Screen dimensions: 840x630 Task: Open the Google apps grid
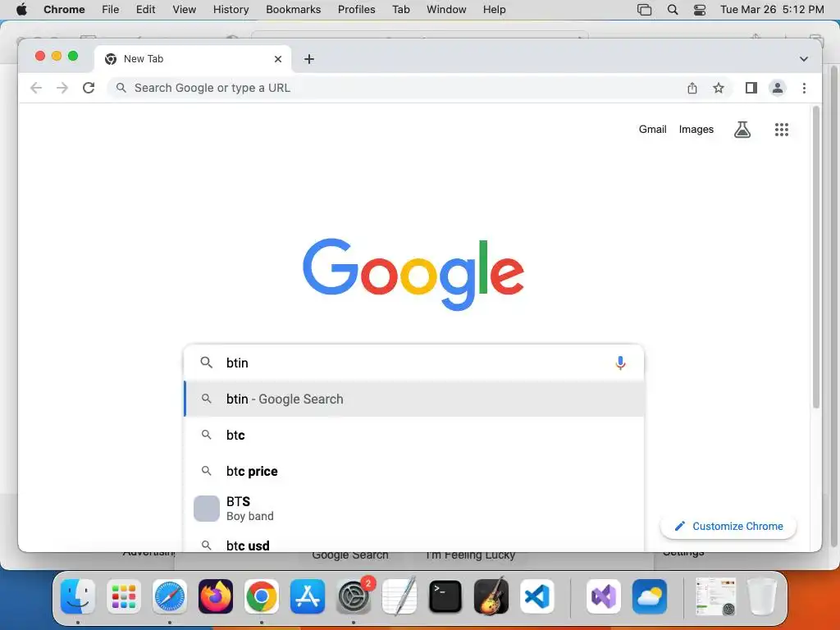coord(782,129)
